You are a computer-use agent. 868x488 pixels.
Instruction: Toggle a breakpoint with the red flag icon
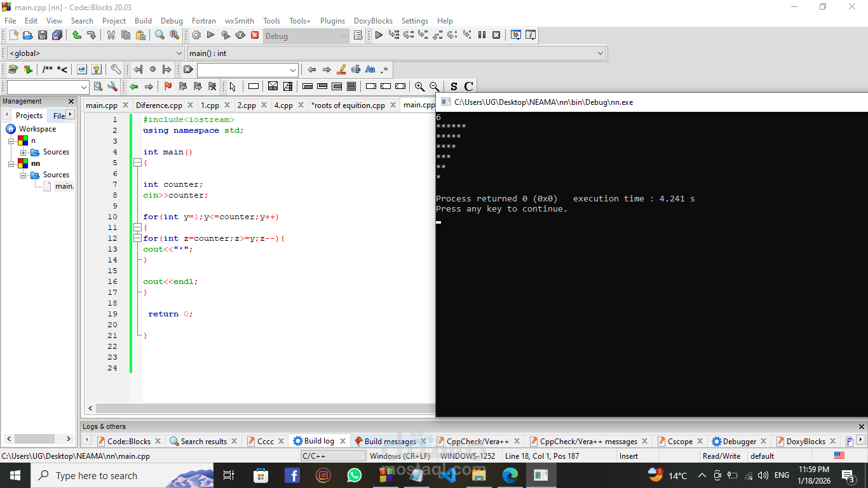[x=167, y=86]
